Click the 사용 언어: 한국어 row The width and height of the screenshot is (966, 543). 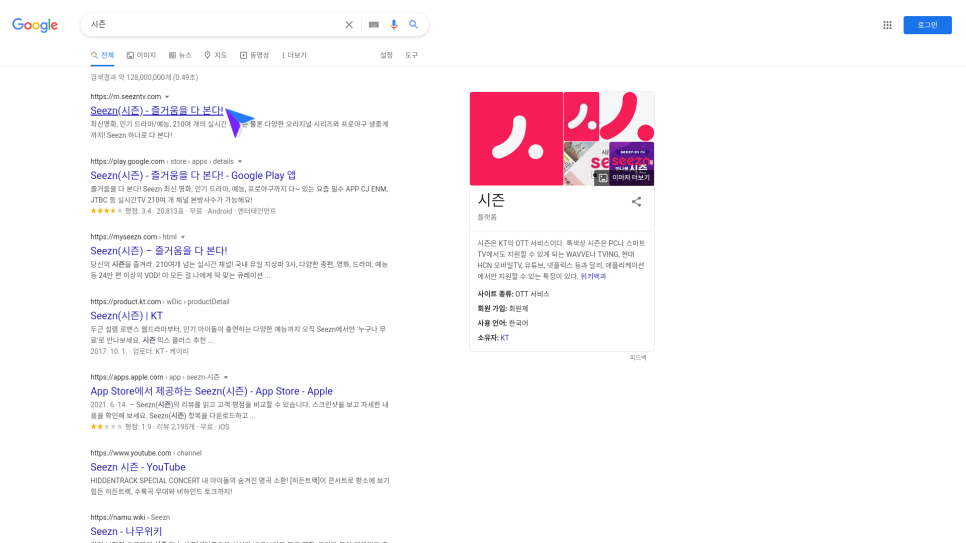[x=503, y=323]
